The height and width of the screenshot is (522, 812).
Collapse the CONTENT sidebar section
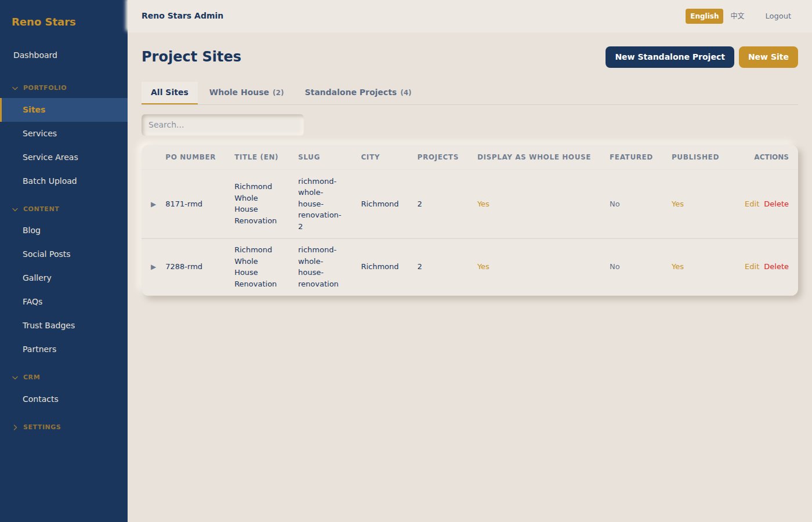pyautogui.click(x=41, y=209)
